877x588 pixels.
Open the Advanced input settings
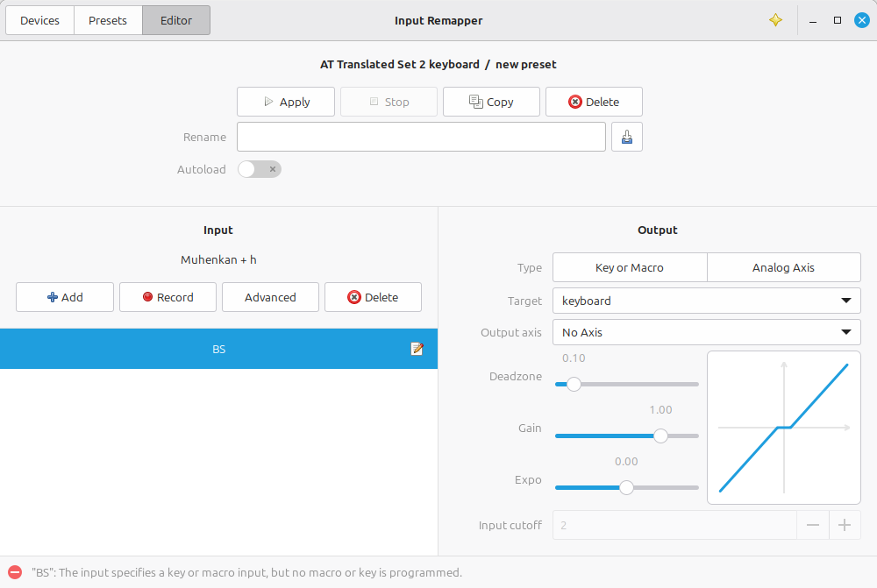[x=270, y=297]
